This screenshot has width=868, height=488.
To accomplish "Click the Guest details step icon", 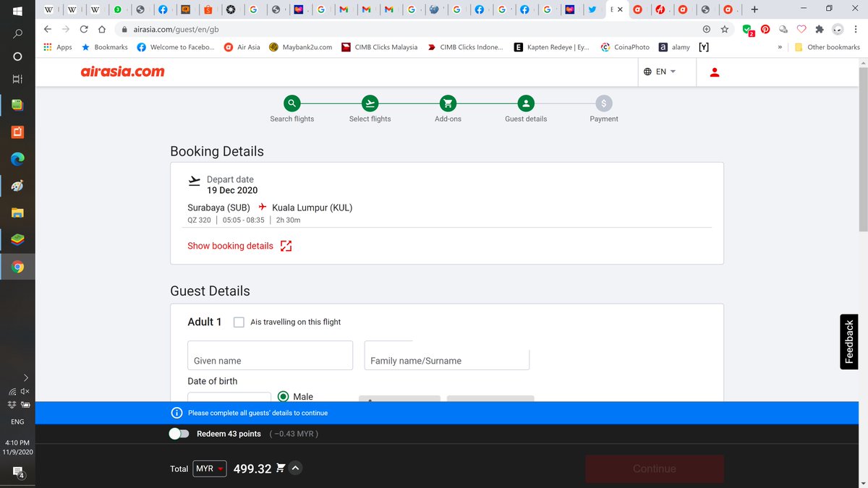I will click(x=526, y=103).
